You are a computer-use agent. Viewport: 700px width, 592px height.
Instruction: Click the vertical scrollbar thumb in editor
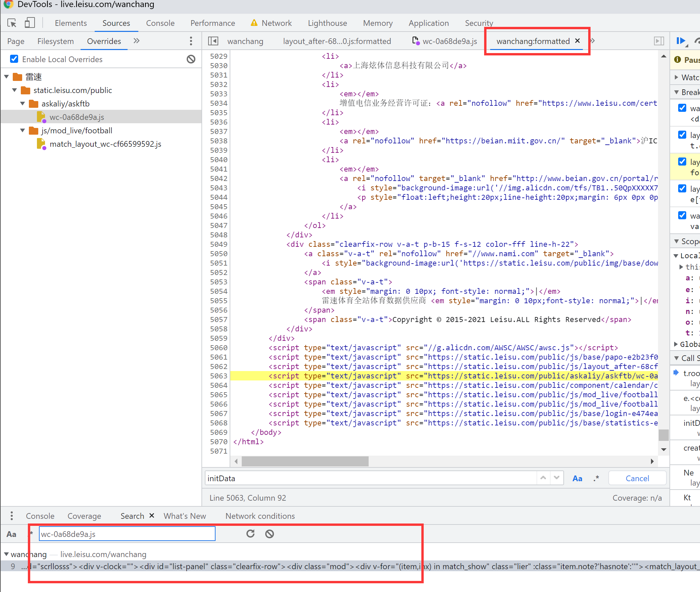[663, 435]
